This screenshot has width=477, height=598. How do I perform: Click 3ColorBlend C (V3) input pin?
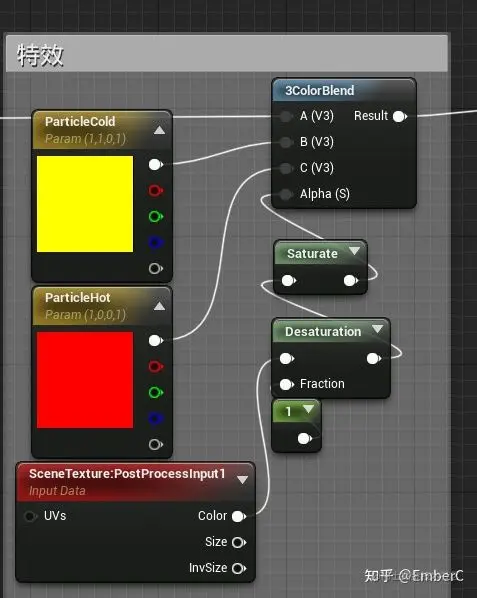pyautogui.click(x=286, y=168)
